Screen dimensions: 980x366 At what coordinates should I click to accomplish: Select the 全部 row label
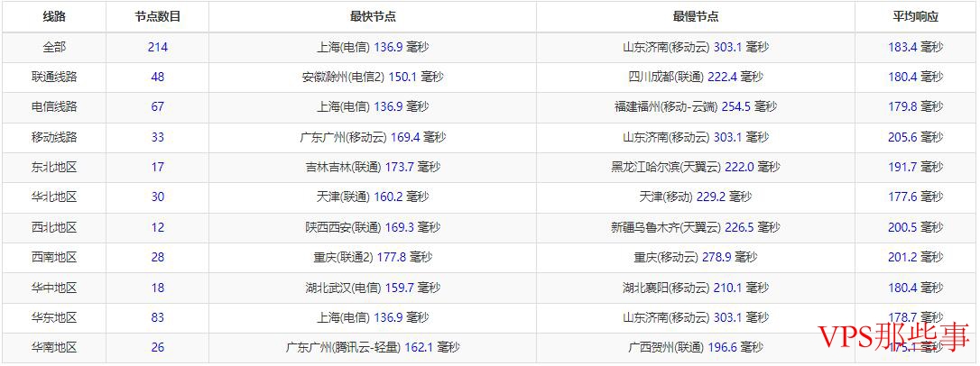coord(54,47)
